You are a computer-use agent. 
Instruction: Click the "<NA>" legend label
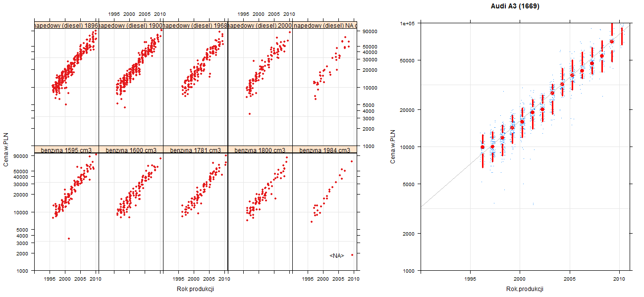click(337, 255)
